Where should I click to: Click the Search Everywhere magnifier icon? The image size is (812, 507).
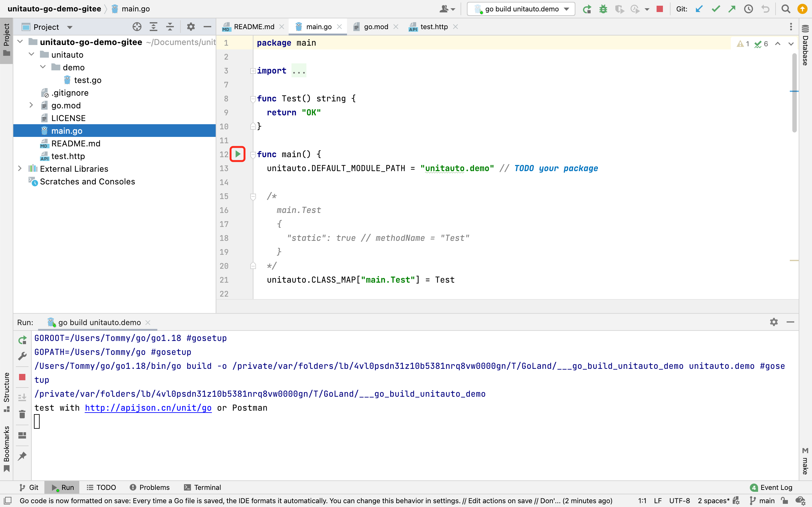click(785, 9)
